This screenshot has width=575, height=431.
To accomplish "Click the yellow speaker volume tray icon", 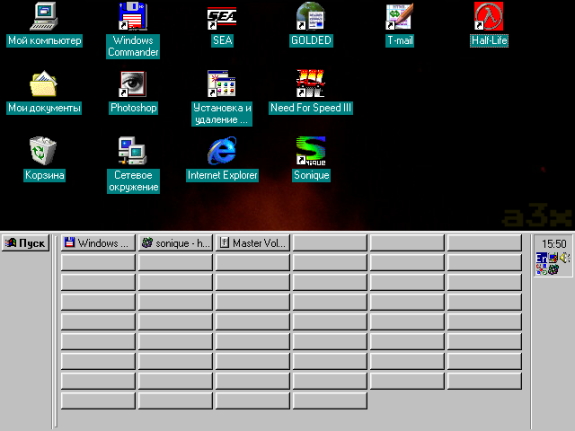I will tap(565, 257).
